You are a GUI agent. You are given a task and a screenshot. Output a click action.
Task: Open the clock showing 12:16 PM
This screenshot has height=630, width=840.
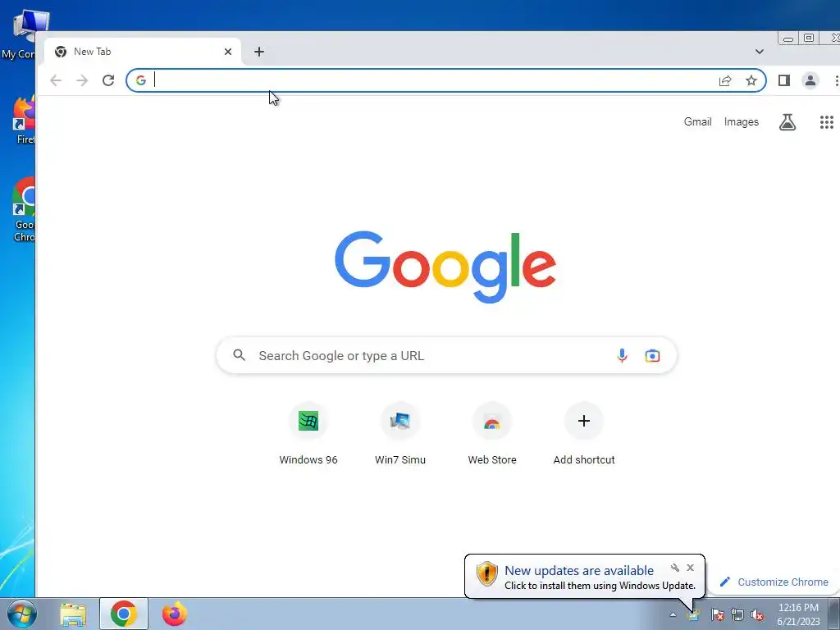[x=798, y=614]
